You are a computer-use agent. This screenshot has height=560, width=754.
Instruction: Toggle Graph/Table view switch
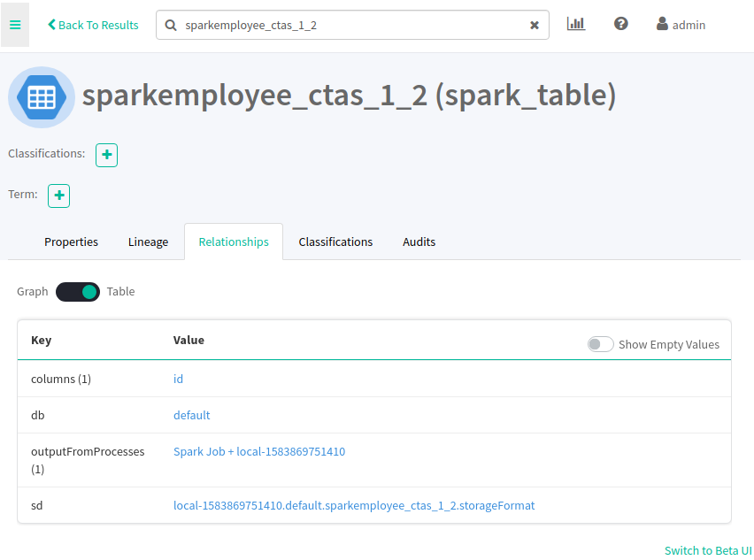(x=77, y=292)
